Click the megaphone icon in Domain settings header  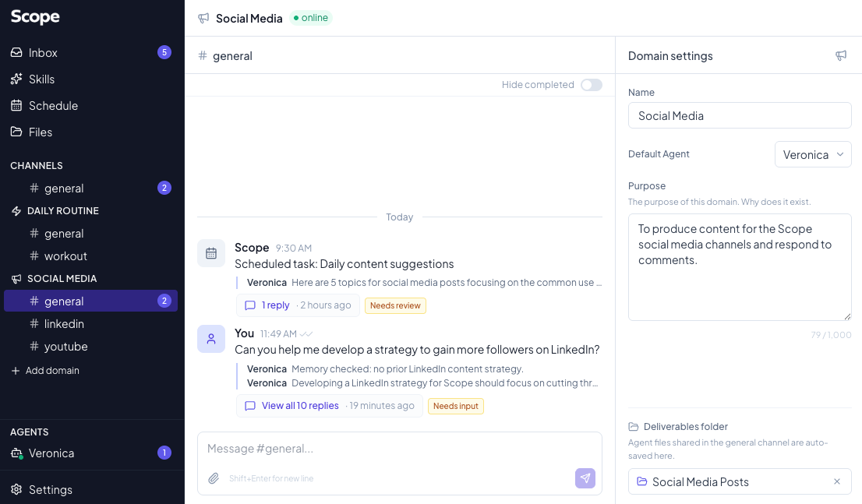[x=841, y=55]
